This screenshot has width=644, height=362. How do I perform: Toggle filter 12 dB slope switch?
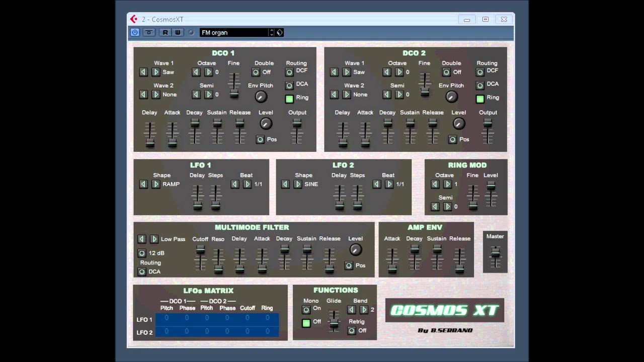click(142, 253)
